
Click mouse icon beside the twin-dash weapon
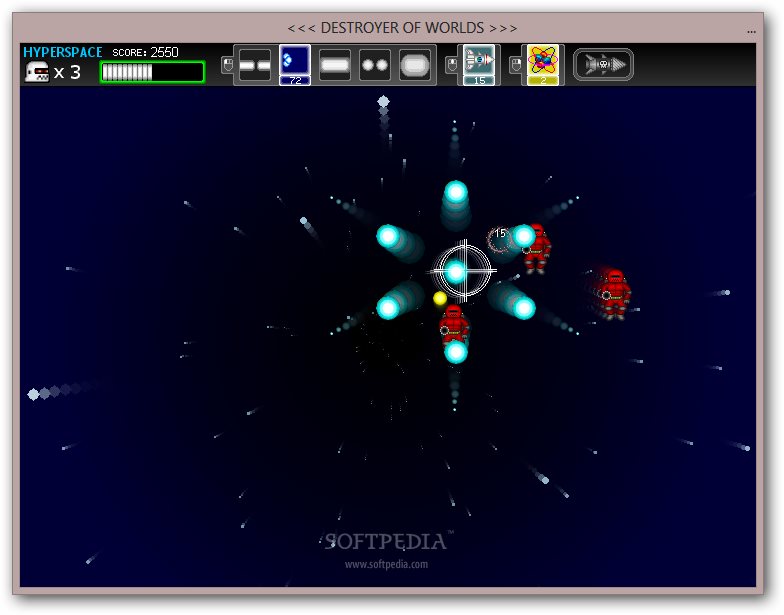coord(228,65)
